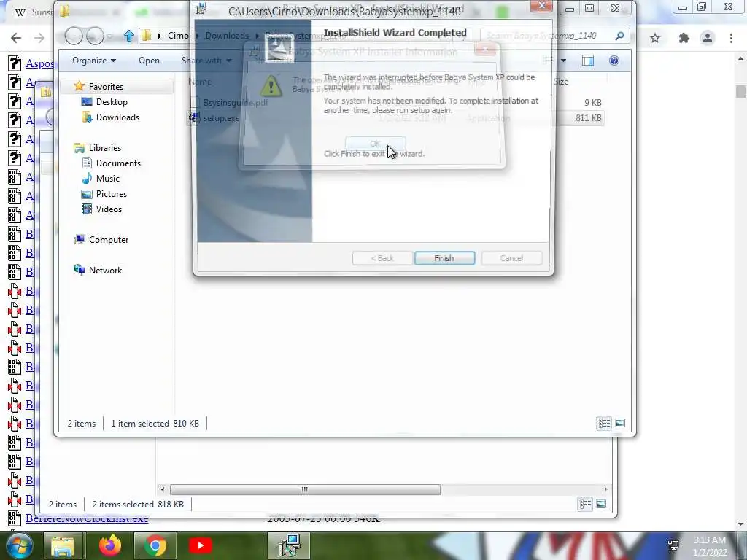The height and width of the screenshot is (560, 747).
Task: Click the Cancel button in wizard
Action: point(511,258)
